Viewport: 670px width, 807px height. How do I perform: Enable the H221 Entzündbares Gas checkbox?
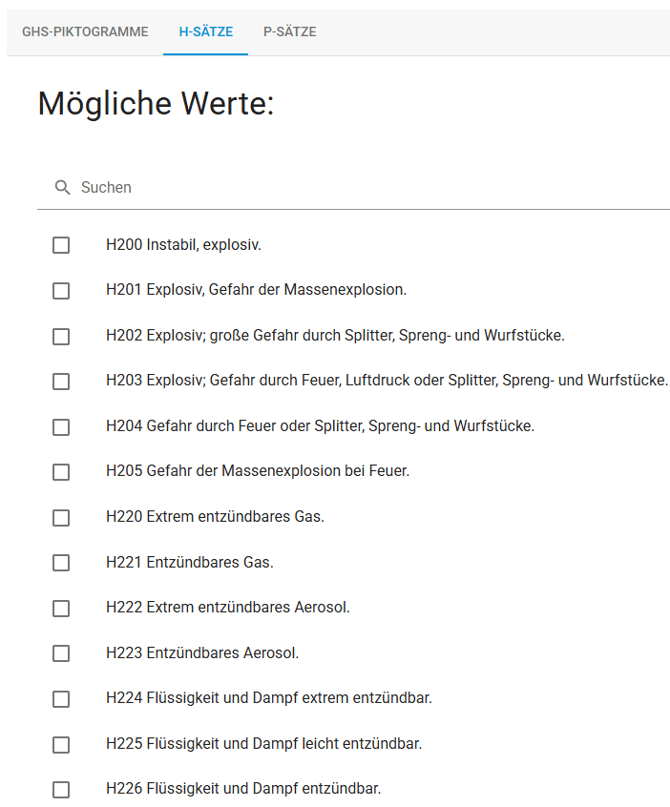pos(61,563)
